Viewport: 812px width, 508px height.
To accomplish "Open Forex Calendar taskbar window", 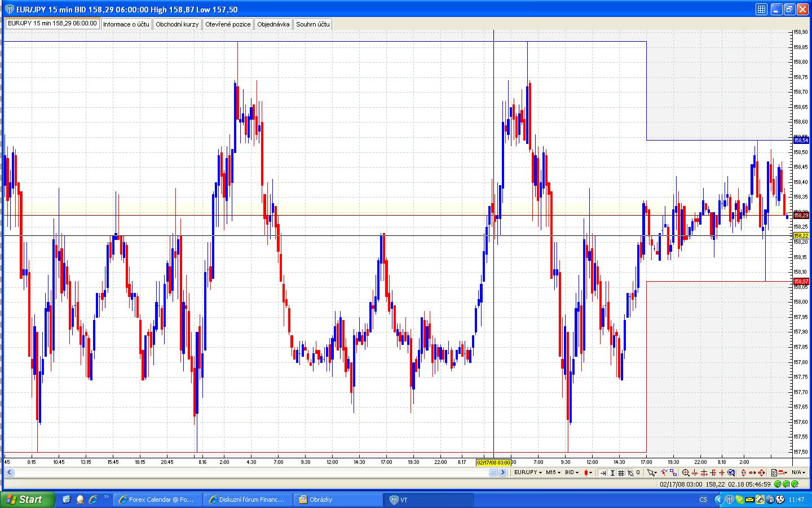I will [x=157, y=500].
